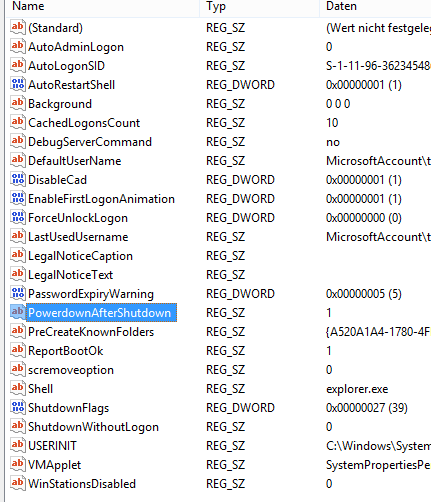
Task: Select the AutoAdminLogon value name
Action: pos(76,47)
